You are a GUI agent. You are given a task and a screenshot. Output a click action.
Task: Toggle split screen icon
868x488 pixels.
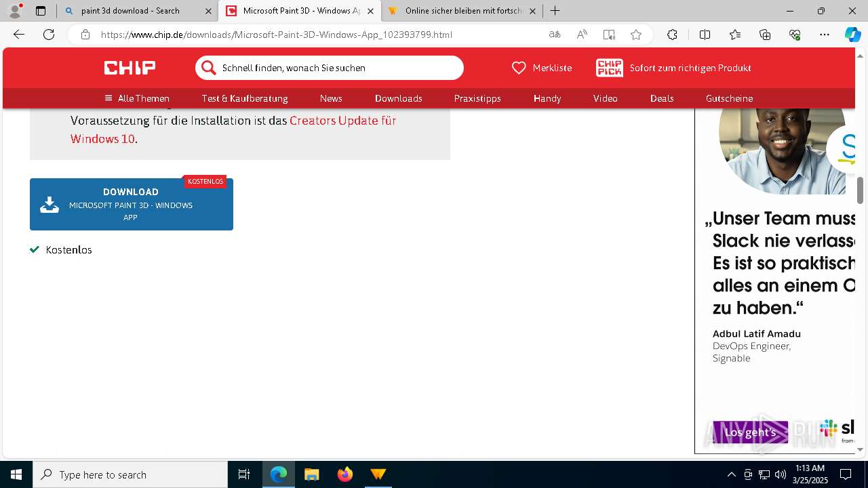[705, 35]
